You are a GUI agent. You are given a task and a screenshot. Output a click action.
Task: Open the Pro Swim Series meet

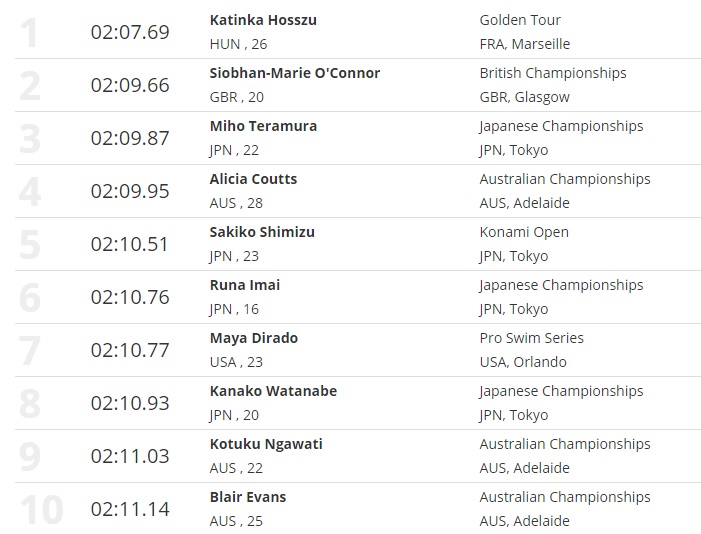532,338
